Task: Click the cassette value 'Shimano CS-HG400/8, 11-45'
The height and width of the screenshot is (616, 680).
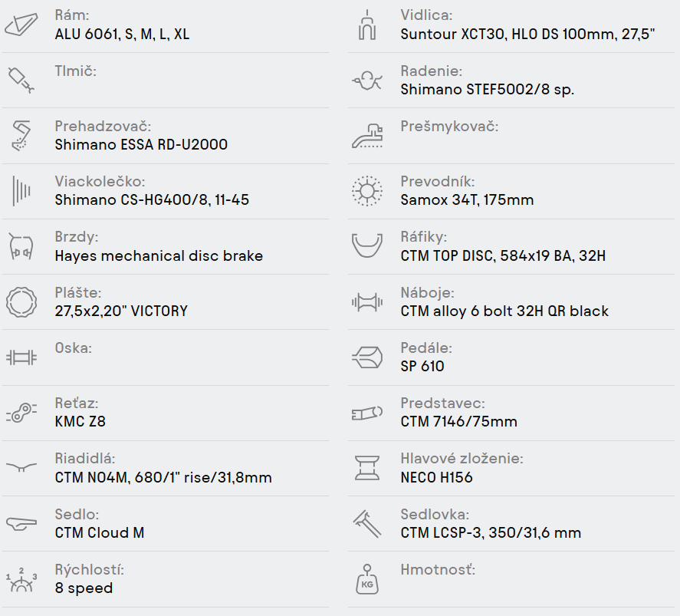Action: click(x=152, y=200)
